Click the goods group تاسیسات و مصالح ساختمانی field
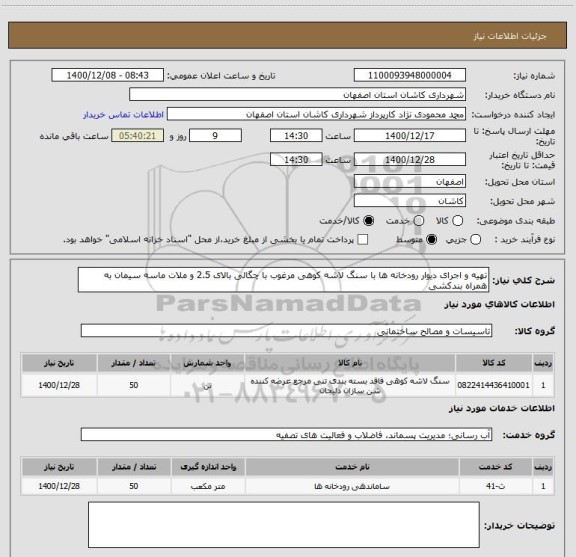 (286, 331)
